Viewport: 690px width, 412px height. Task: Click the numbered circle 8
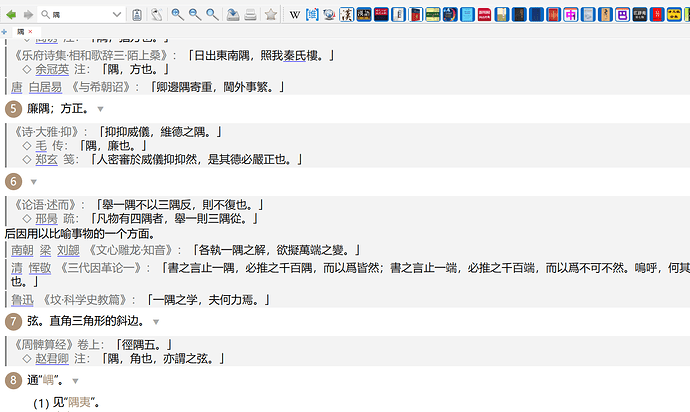point(13,381)
